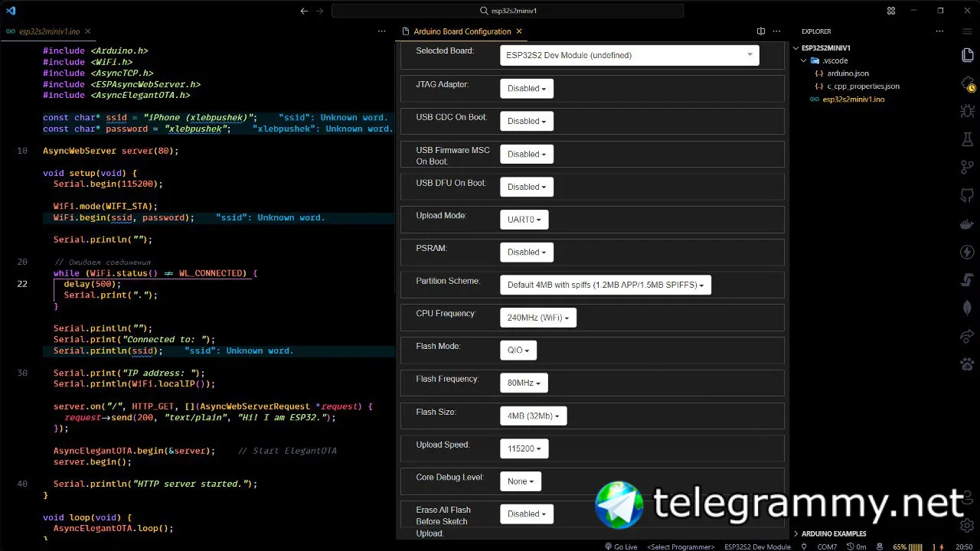
Task: Switch to the Arduino Board Configuration tab
Action: point(462,31)
